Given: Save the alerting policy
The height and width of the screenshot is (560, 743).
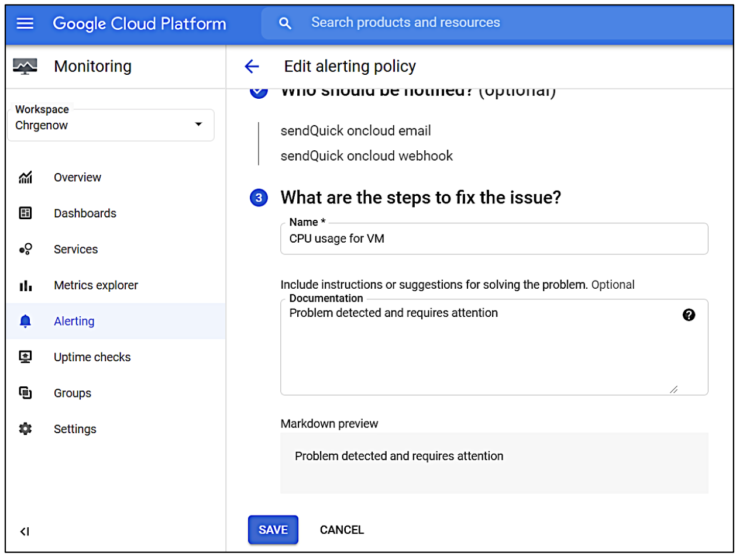Looking at the screenshot, I should click(x=273, y=530).
